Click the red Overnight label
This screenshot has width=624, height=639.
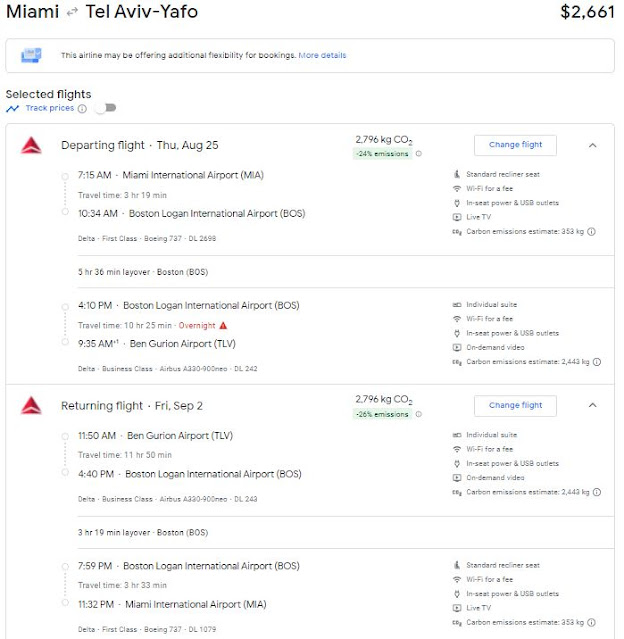pyautogui.click(x=197, y=326)
